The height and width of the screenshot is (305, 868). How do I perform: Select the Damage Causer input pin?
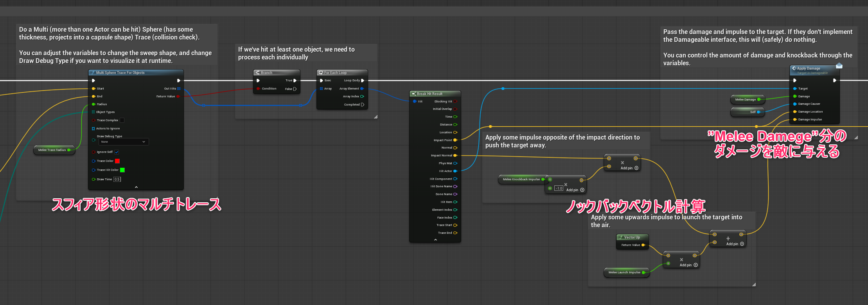pyautogui.click(x=795, y=104)
